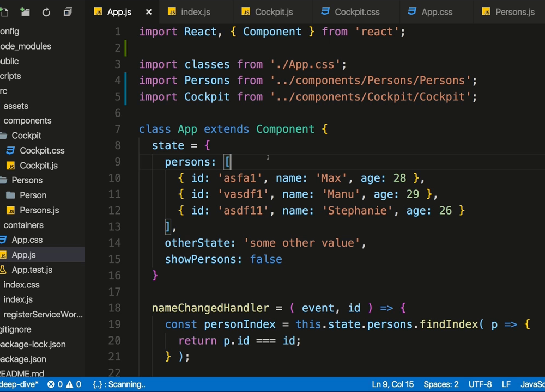545x392 pixels.
Task: Open registerServiceWorker file in tree
Action: [43, 314]
